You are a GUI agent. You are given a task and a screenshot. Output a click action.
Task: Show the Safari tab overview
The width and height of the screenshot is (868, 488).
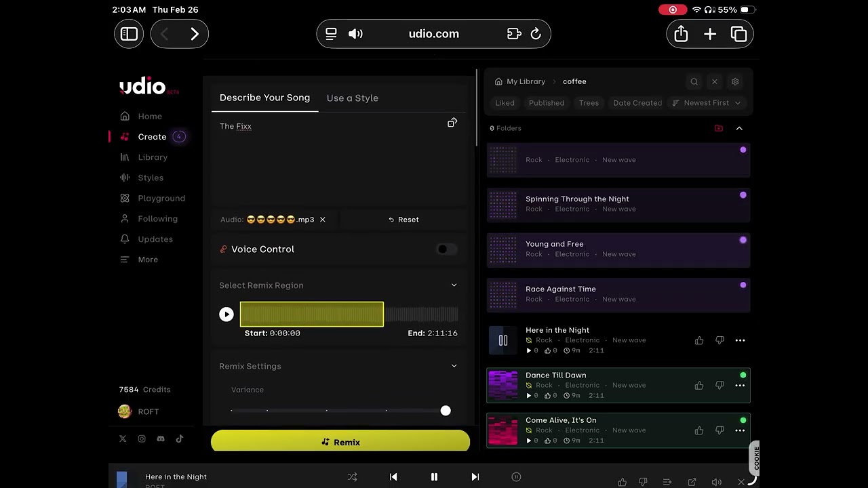click(x=738, y=34)
